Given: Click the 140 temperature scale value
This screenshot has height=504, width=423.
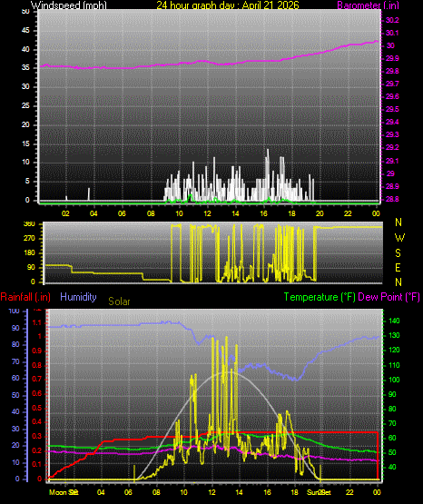Looking at the screenshot, I should pos(394,321).
